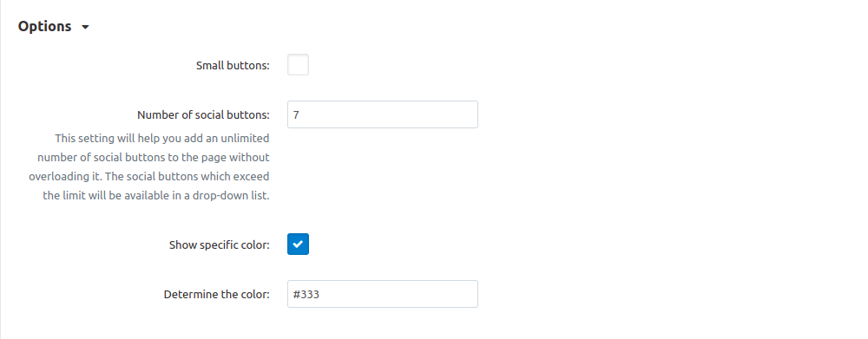Select the word "Options" in the header
This screenshot has width=868, height=339.
[x=45, y=27]
